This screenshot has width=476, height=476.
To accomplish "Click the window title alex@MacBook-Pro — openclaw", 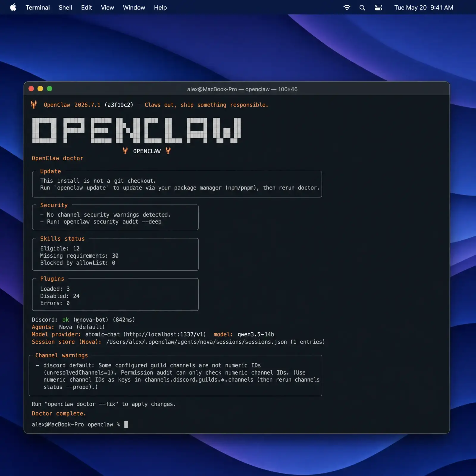I will click(242, 89).
